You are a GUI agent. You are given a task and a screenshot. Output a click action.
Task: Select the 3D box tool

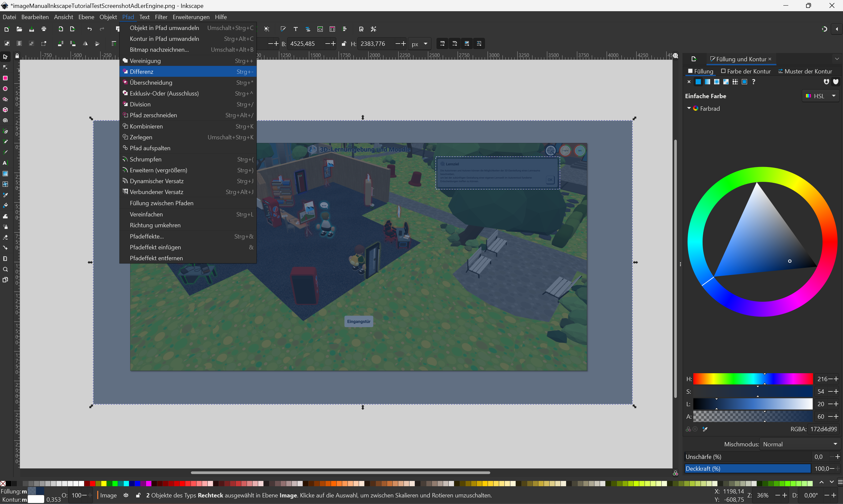pyautogui.click(x=5, y=110)
